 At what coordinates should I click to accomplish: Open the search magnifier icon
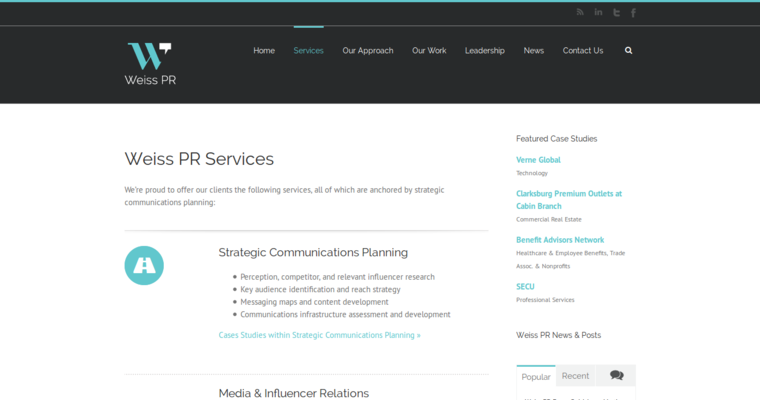pos(628,50)
